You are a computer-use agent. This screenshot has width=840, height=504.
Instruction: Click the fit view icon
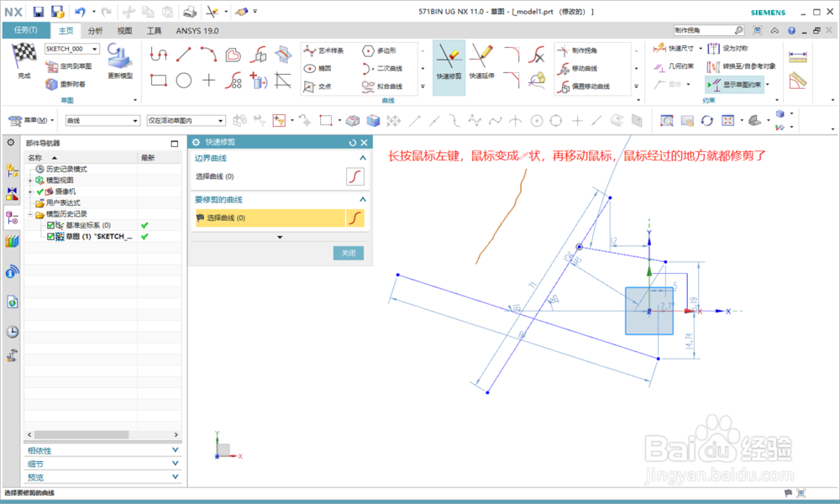727,120
